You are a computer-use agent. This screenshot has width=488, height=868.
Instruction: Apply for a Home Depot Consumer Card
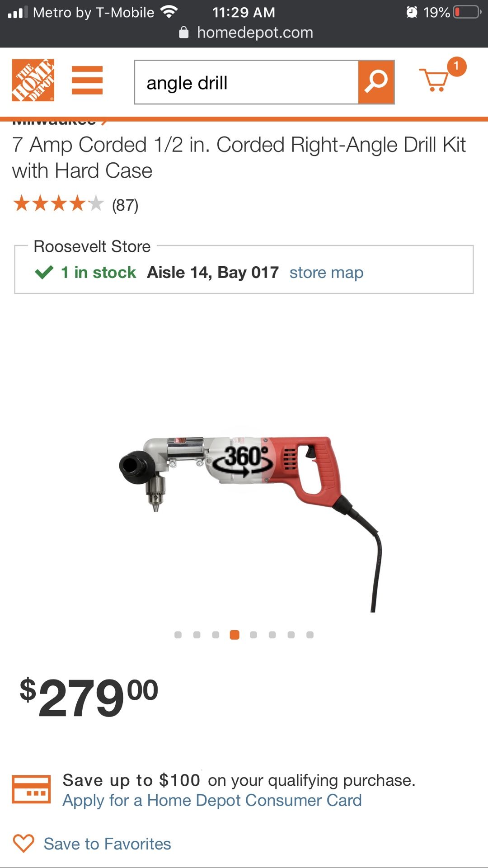[212, 800]
